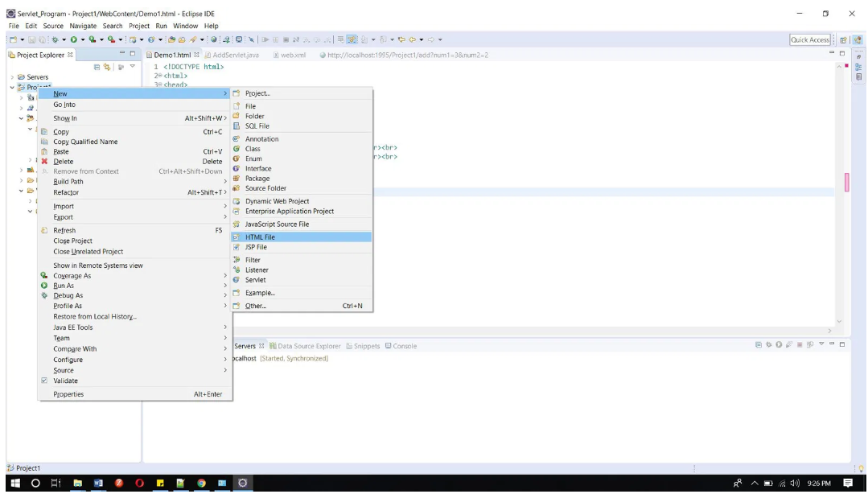
Task: Open the Windows Start menu
Action: point(14,484)
